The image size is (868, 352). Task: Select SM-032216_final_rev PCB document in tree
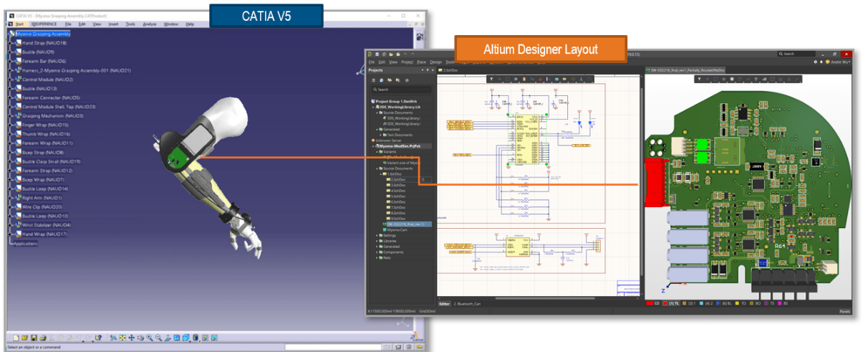pos(406,224)
